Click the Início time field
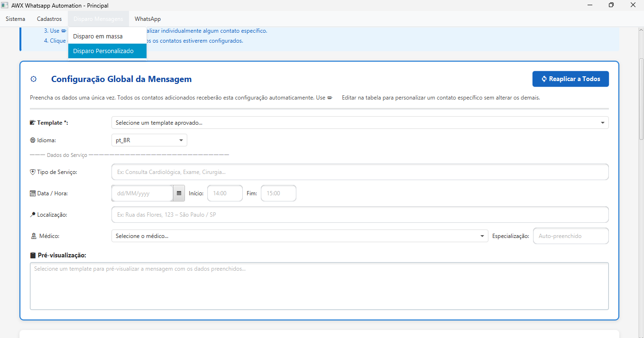644x338 pixels. 225,193
